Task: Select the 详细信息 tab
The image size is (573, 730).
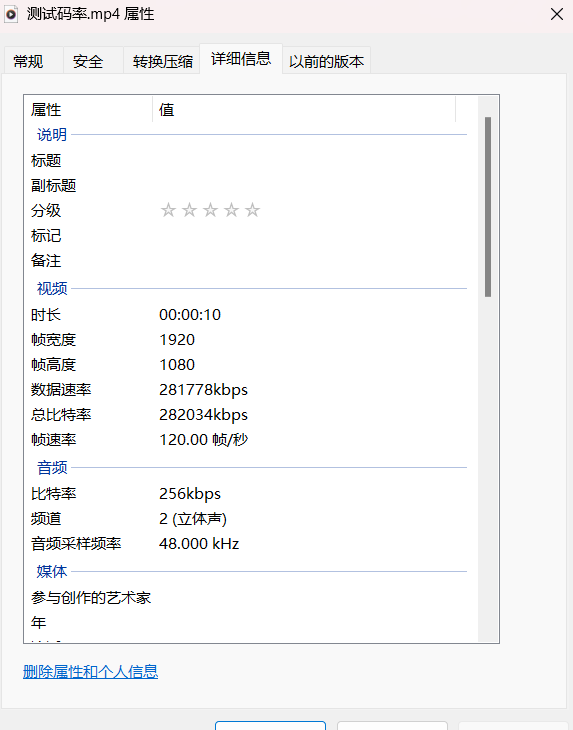Action: click(241, 59)
